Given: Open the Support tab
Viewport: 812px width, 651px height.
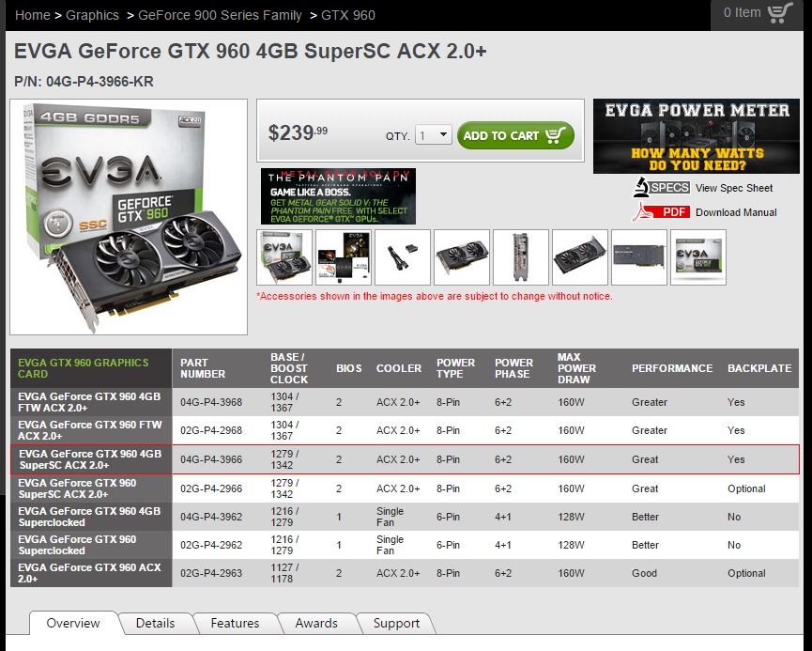Looking at the screenshot, I should click(x=396, y=623).
